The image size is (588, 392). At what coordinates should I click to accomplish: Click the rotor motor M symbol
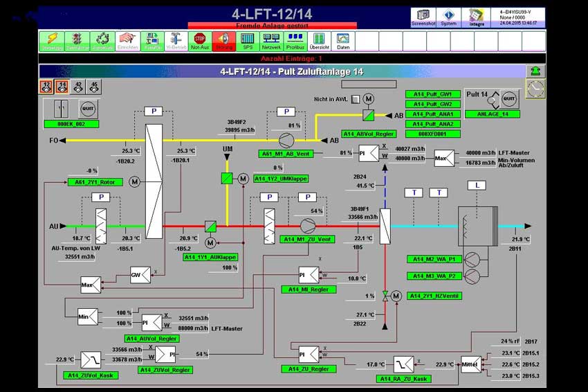click(x=135, y=181)
